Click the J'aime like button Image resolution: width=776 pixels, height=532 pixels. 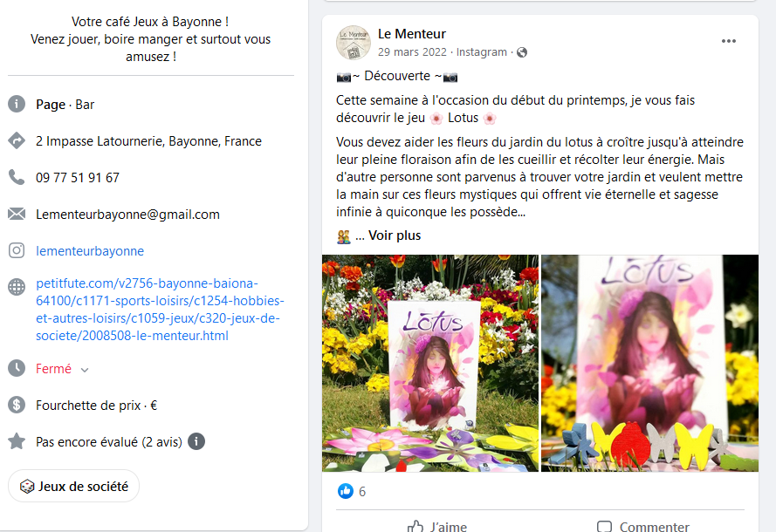click(x=437, y=526)
